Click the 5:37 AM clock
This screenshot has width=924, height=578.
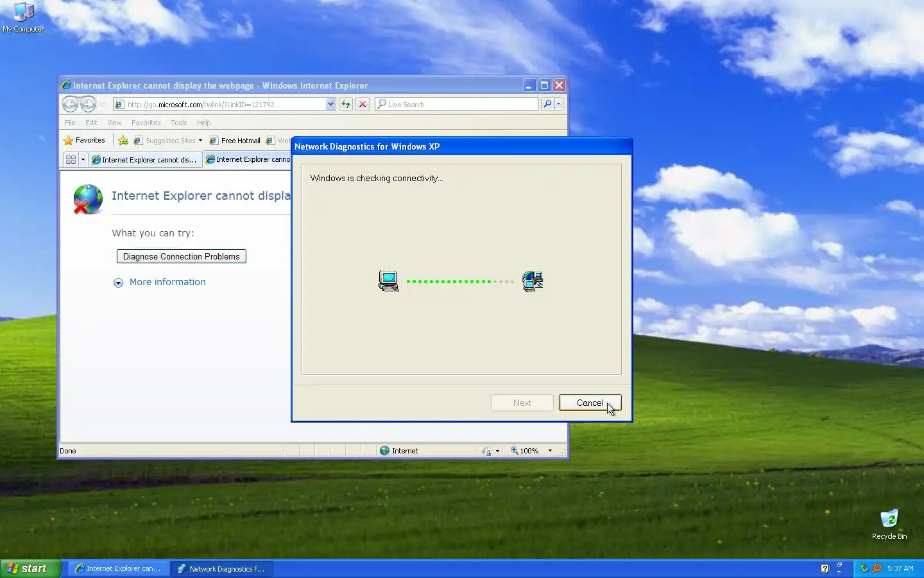coord(900,568)
